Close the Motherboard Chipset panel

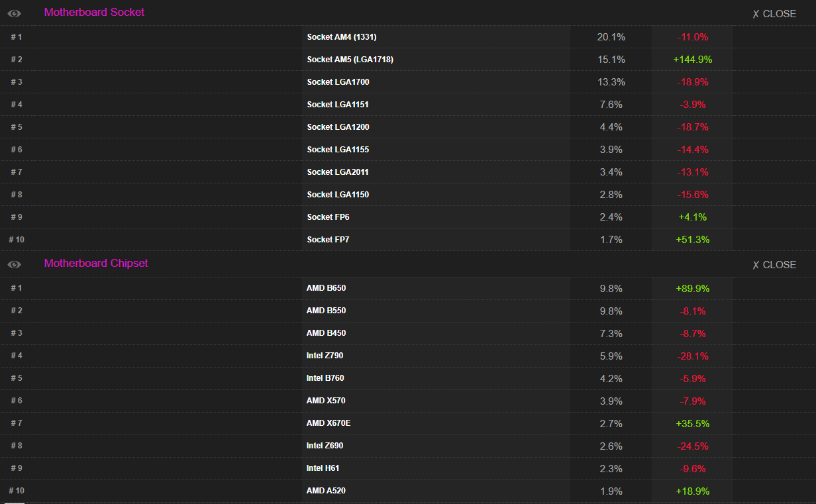[774, 264]
